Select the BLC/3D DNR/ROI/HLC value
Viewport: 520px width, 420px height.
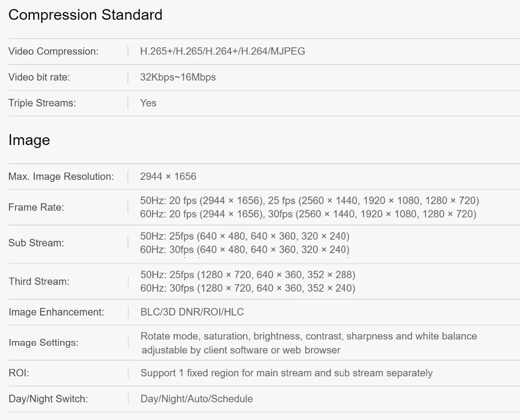pos(192,312)
